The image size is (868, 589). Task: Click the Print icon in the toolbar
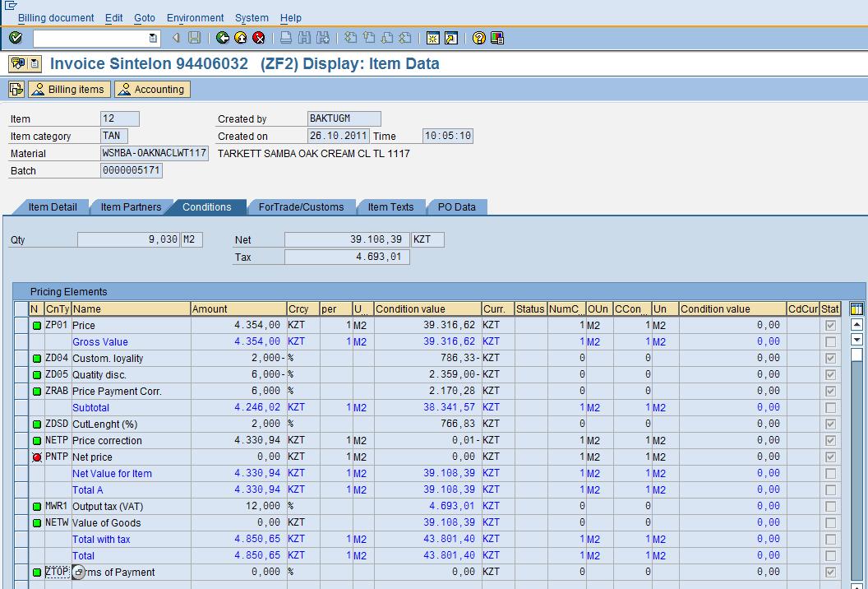point(286,38)
